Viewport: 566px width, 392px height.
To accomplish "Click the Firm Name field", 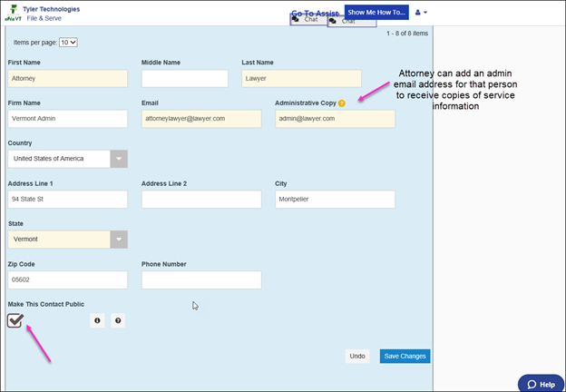I will tap(67, 119).
